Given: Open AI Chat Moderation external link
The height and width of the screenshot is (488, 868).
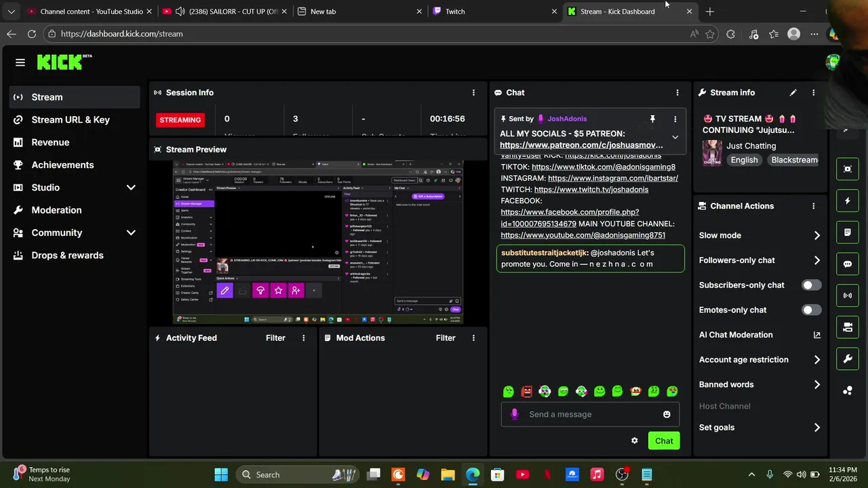Looking at the screenshot, I should tap(816, 335).
